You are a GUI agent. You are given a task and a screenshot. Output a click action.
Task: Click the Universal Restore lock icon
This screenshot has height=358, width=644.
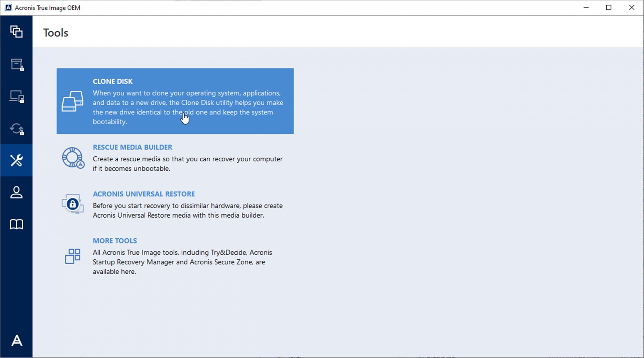click(73, 204)
